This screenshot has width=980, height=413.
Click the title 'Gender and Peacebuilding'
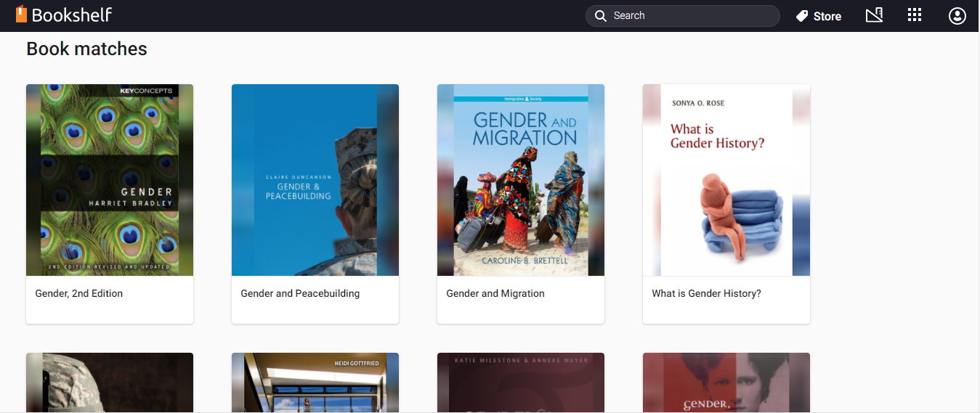click(300, 293)
